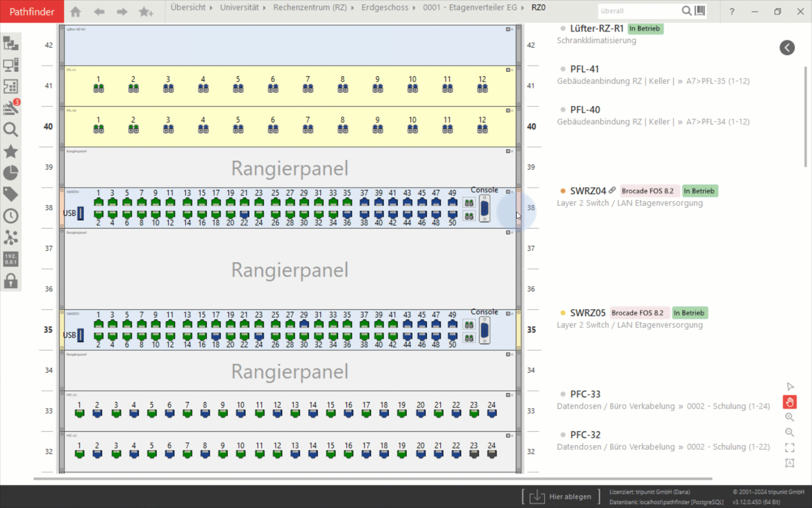Expand the arrow after Universität breadcrumb
Viewport: 812px width, 508px height.
pyautogui.click(x=265, y=8)
